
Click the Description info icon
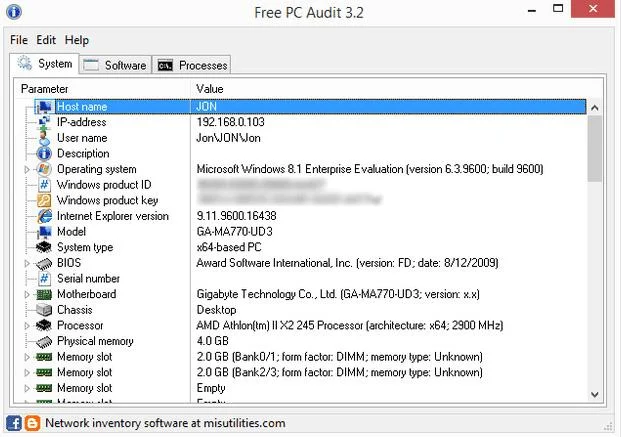(x=44, y=153)
